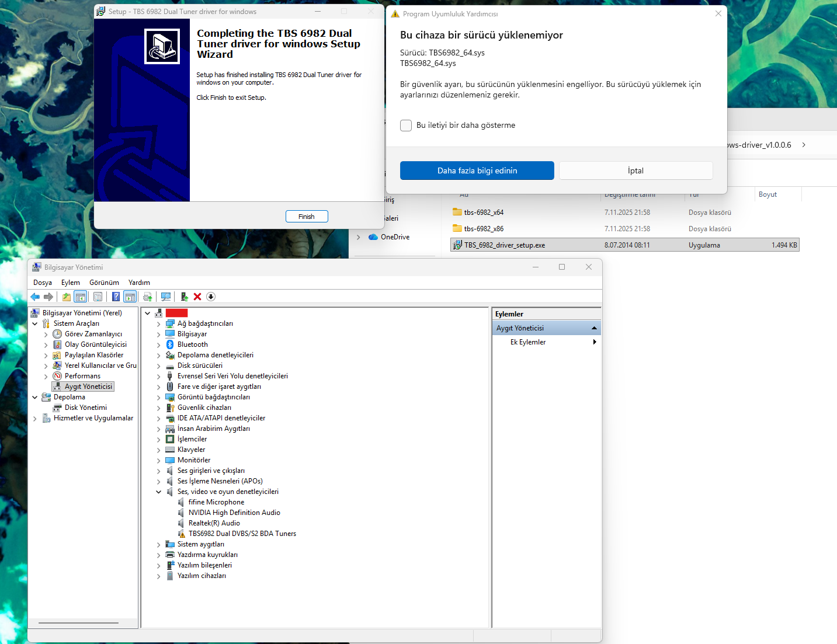The height and width of the screenshot is (644, 837).
Task: Click the processor icon beside İşlemciler
Action: (170, 439)
